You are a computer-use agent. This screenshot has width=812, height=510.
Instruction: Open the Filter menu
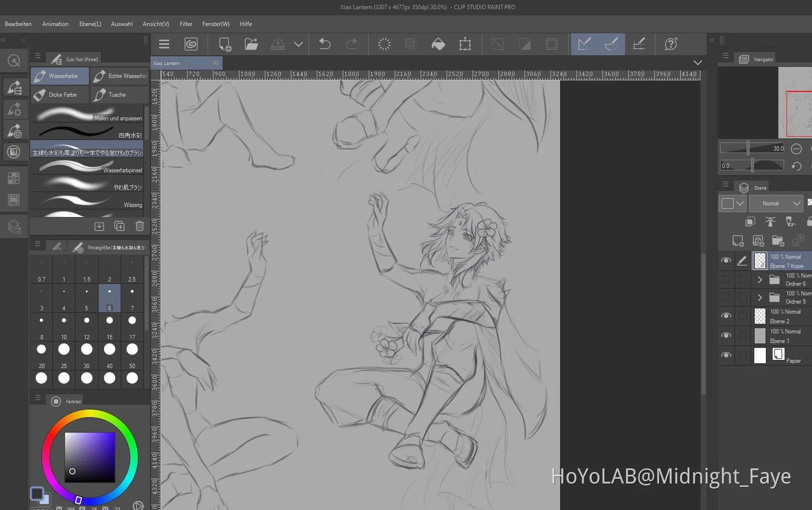coord(186,24)
